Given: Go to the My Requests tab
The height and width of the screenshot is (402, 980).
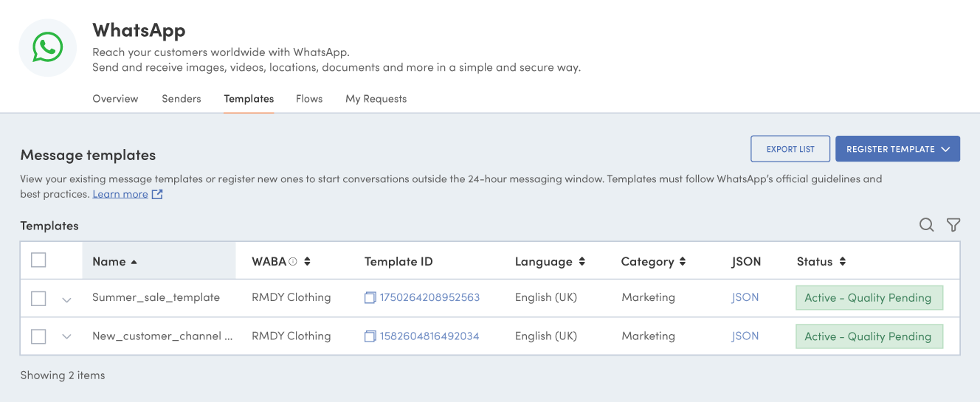Looking at the screenshot, I should pos(376,99).
